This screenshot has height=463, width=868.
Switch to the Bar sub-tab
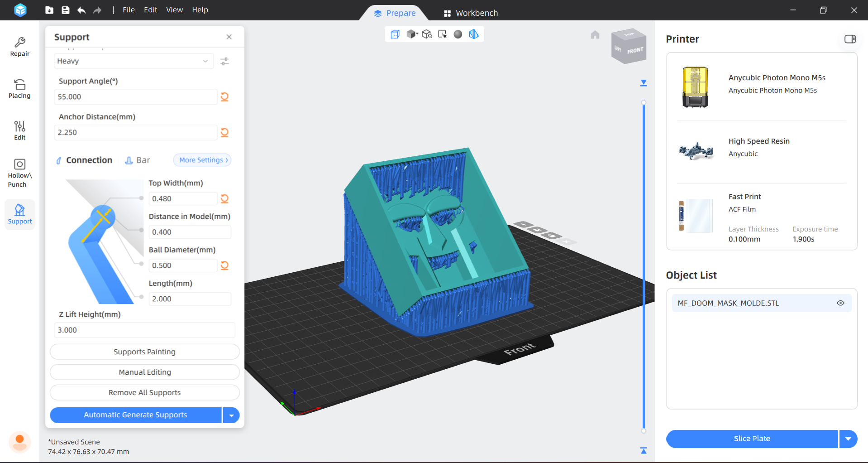click(137, 160)
